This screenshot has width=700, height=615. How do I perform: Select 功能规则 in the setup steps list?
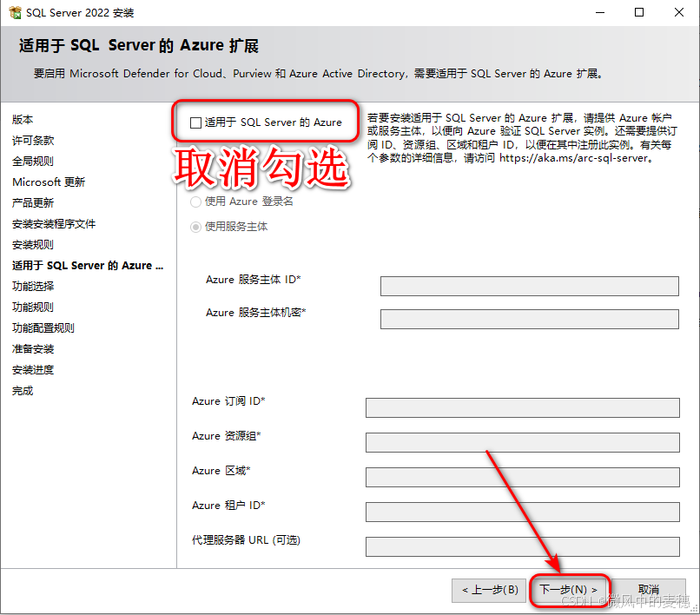[x=33, y=307]
